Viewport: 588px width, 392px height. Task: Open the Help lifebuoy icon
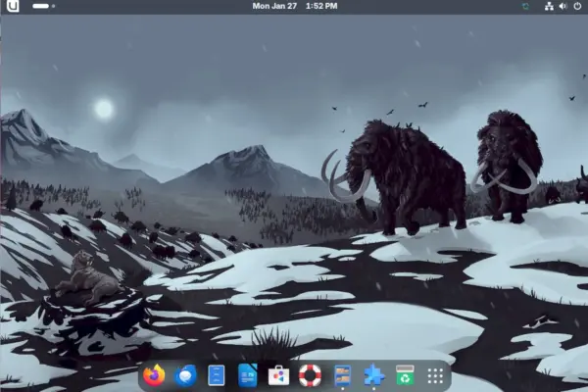click(310, 374)
